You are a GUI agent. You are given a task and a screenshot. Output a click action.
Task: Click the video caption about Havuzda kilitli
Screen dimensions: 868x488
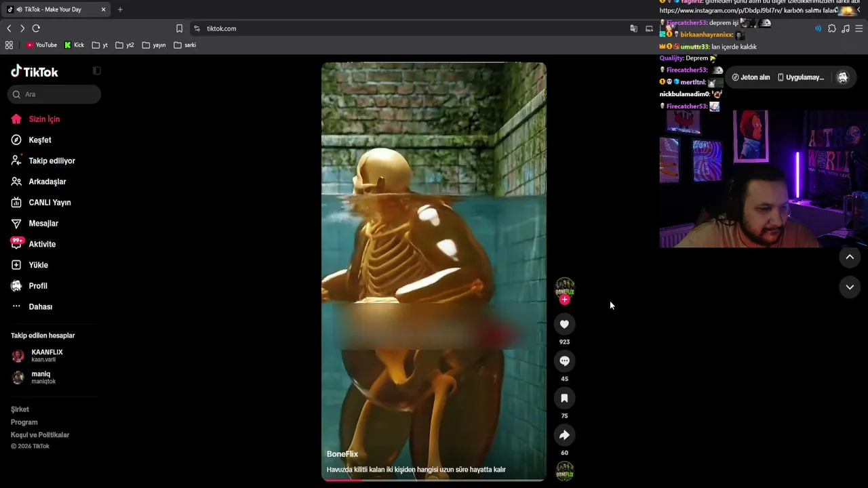pyautogui.click(x=416, y=470)
